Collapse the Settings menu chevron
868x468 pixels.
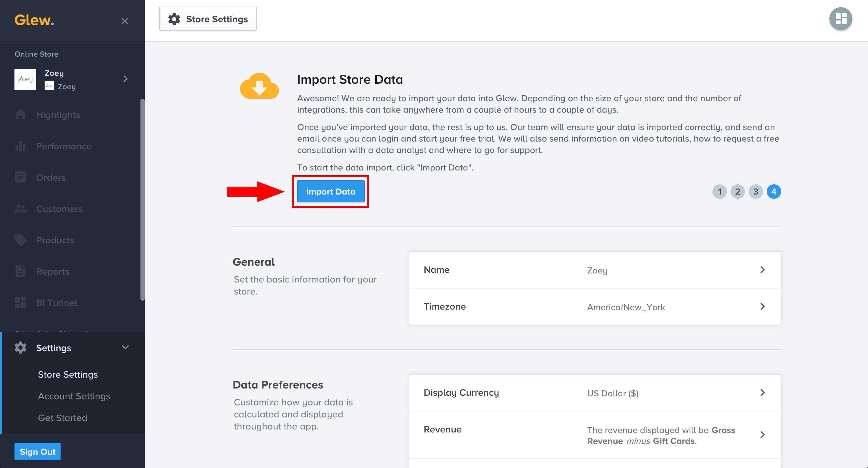125,348
